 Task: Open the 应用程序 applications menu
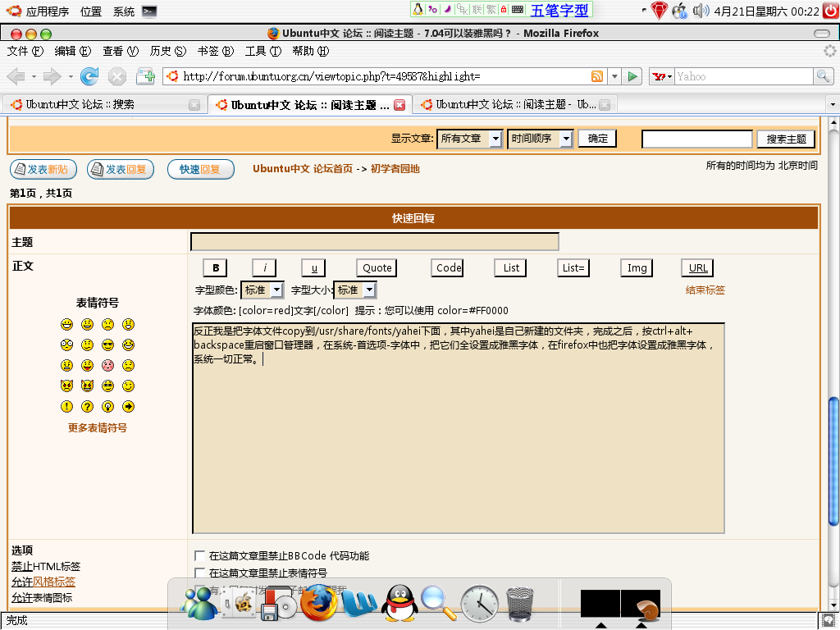coord(39,11)
